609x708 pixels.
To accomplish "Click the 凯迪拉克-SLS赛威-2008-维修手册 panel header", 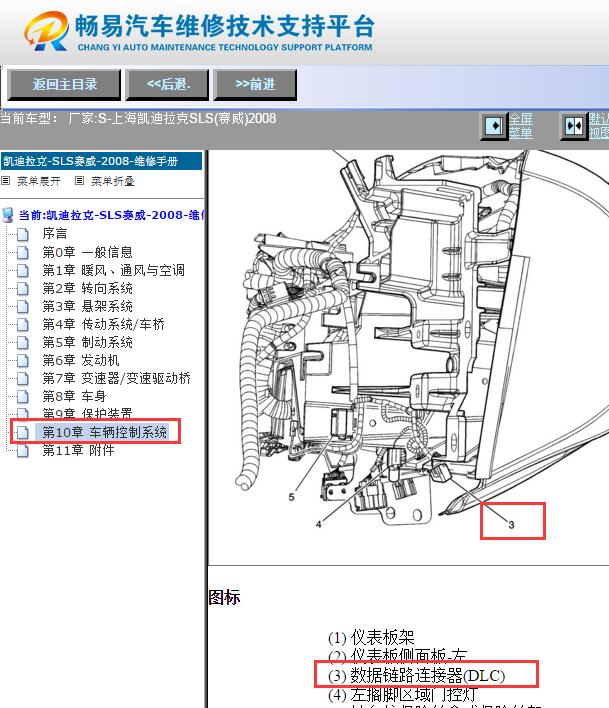I will click(x=101, y=161).
